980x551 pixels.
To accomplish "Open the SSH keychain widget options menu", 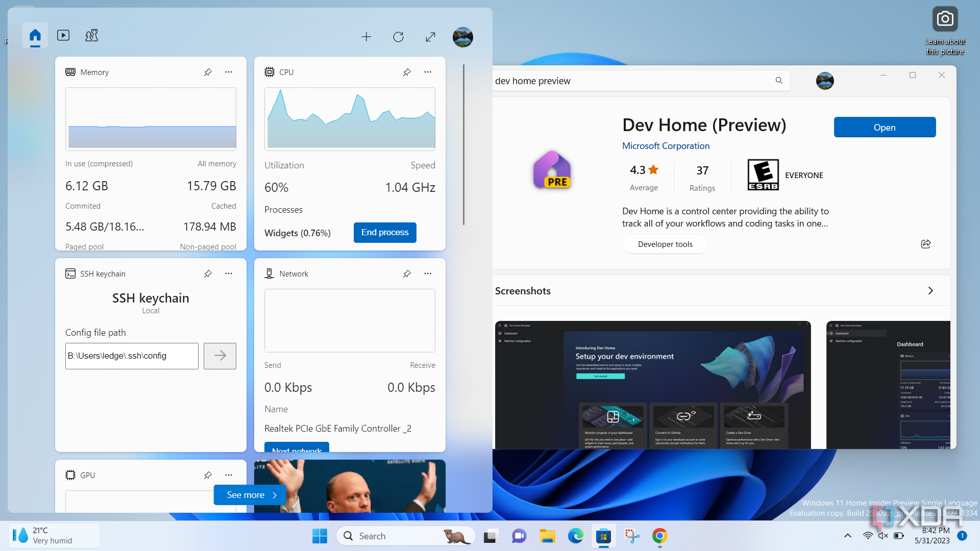I will 228,273.
